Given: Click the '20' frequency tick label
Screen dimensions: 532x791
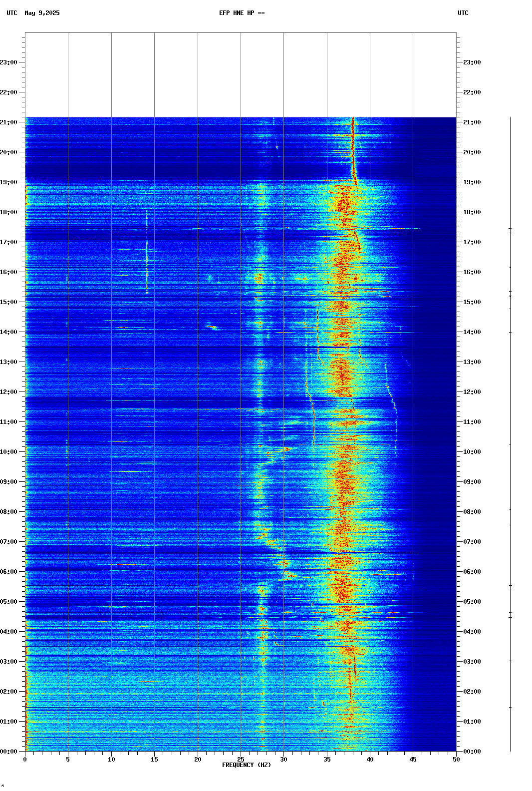Looking at the screenshot, I should (198, 760).
